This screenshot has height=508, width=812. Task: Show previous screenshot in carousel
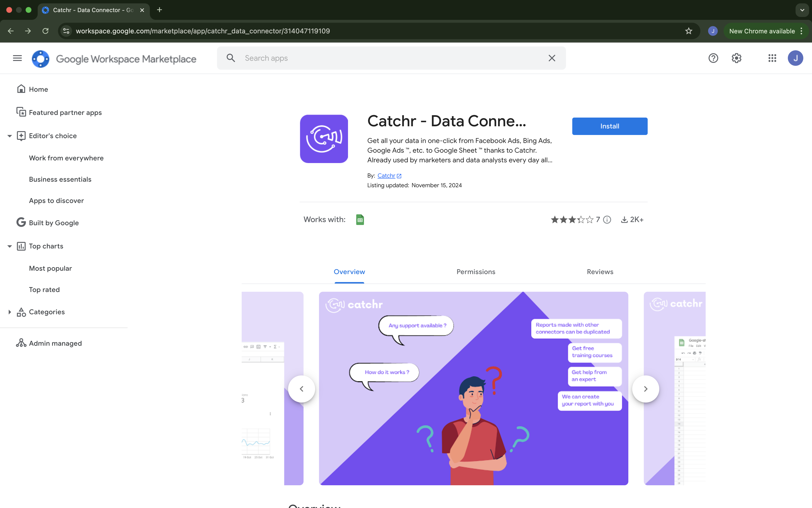coord(301,389)
